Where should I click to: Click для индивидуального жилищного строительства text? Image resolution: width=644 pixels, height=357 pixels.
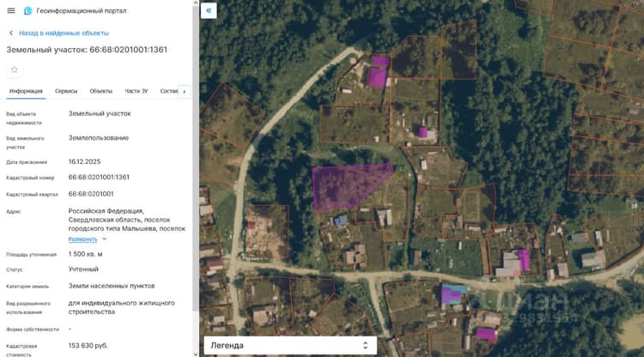(x=122, y=307)
